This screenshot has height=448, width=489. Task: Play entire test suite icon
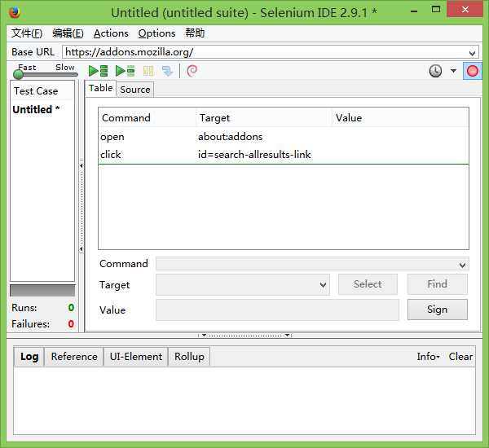click(99, 71)
